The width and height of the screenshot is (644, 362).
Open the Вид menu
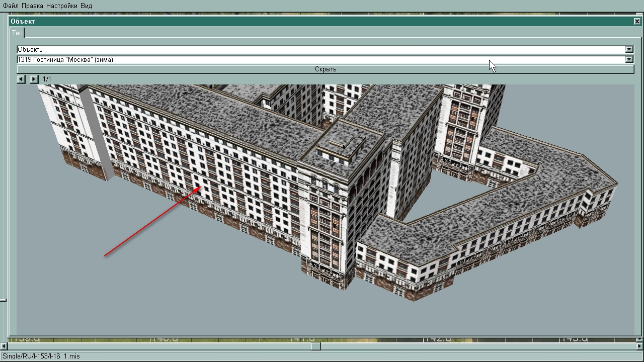(x=86, y=6)
